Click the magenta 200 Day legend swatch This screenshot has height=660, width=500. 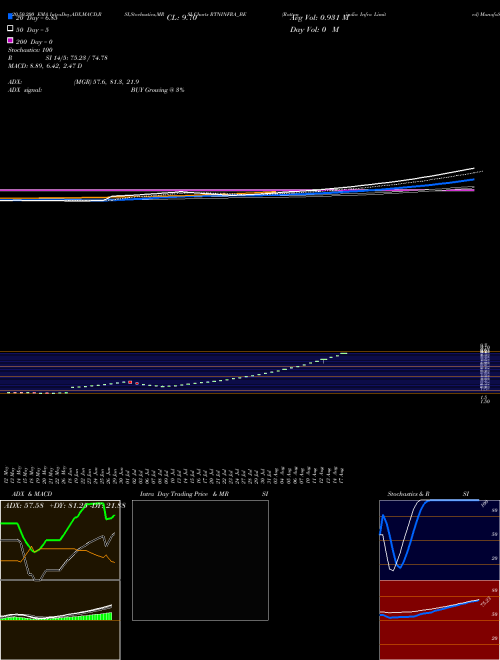pos(10,40)
